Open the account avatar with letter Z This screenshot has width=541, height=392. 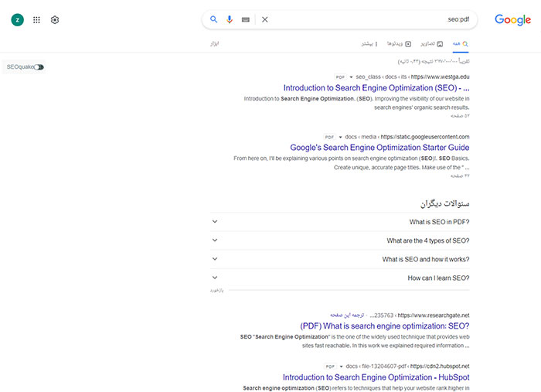(18, 19)
